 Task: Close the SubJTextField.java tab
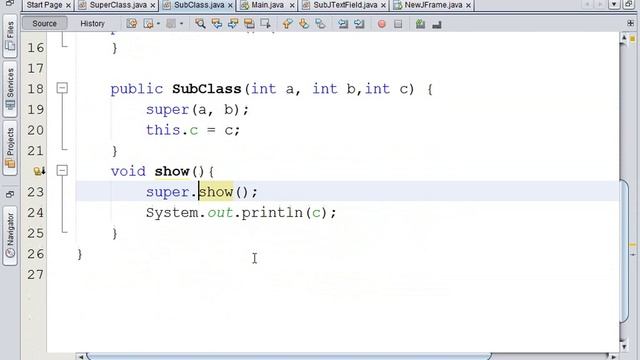(x=383, y=5)
